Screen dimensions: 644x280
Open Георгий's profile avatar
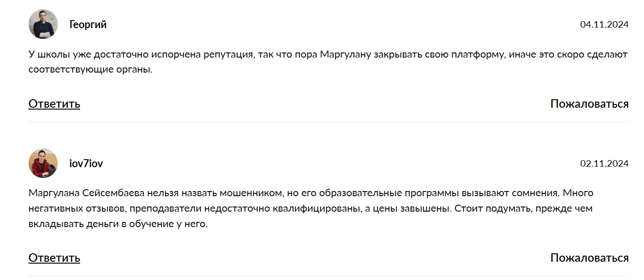click(43, 24)
